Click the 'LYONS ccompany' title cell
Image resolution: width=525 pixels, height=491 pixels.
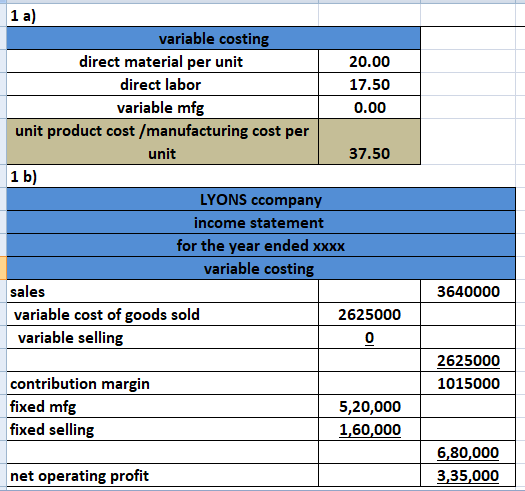[x=261, y=200]
